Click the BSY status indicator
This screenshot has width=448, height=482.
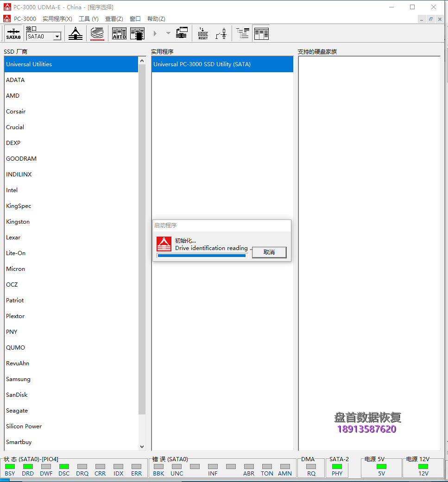click(x=10, y=467)
